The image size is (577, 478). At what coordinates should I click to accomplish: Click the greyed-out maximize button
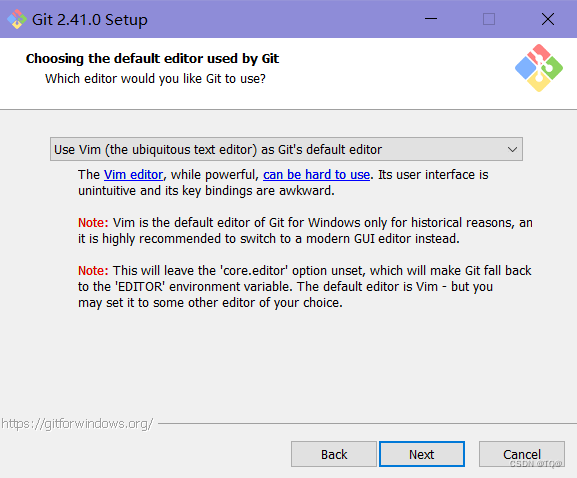click(489, 19)
